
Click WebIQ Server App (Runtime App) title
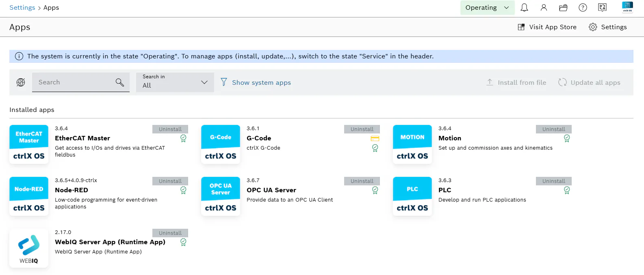(110, 242)
